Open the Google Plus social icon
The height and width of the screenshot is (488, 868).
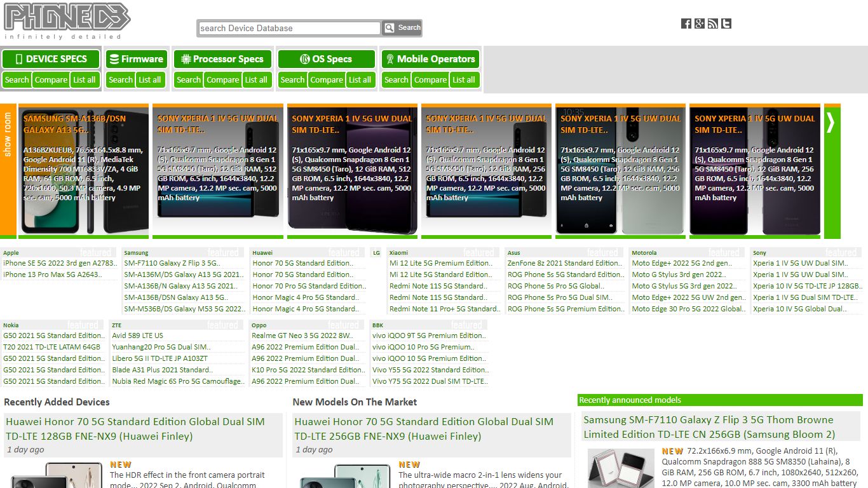coord(700,24)
